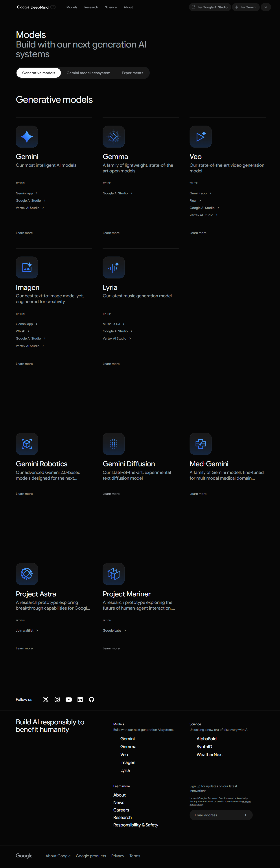The width and height of the screenshot is (280, 868).
Task: Click the Lyria music model icon
Action: tap(113, 268)
